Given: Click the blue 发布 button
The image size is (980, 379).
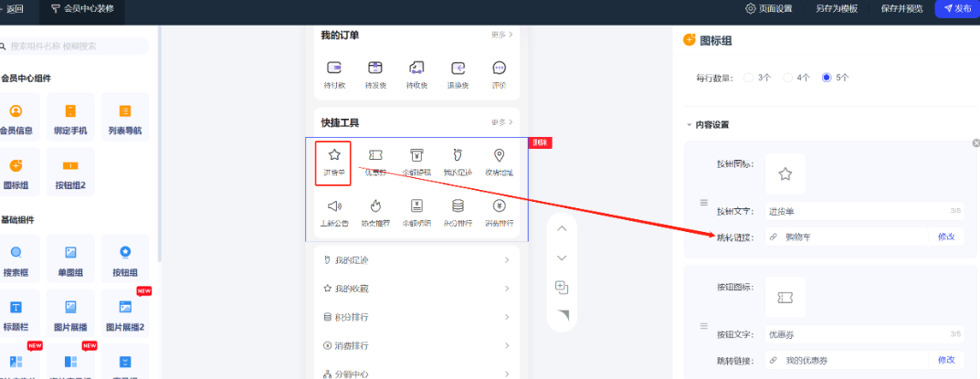Looking at the screenshot, I should coord(956,8).
